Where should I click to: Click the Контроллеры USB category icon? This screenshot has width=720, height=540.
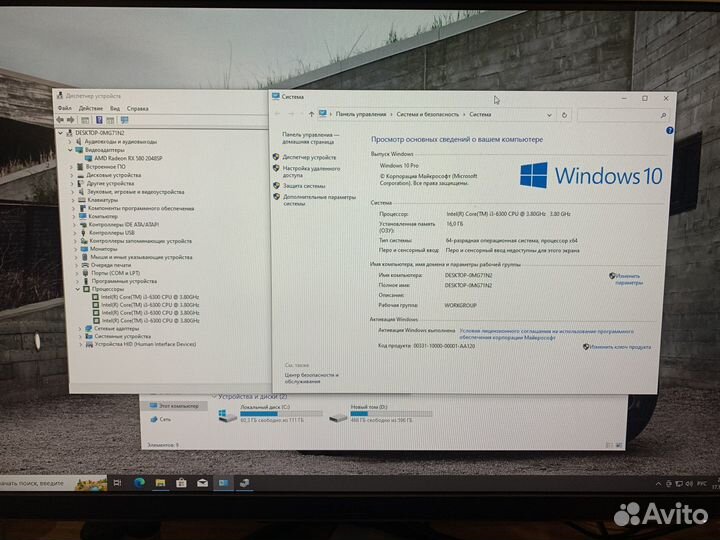[84, 233]
